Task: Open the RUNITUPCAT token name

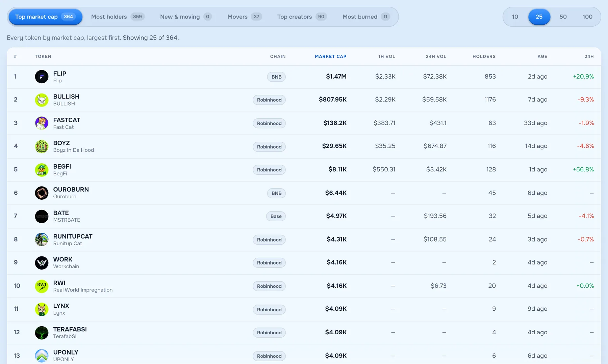Action: pyautogui.click(x=73, y=236)
